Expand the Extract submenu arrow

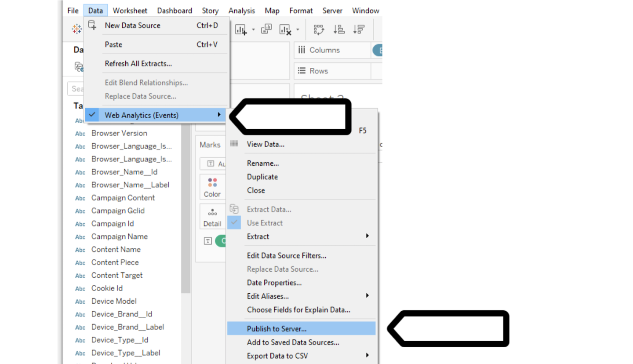[367, 236]
